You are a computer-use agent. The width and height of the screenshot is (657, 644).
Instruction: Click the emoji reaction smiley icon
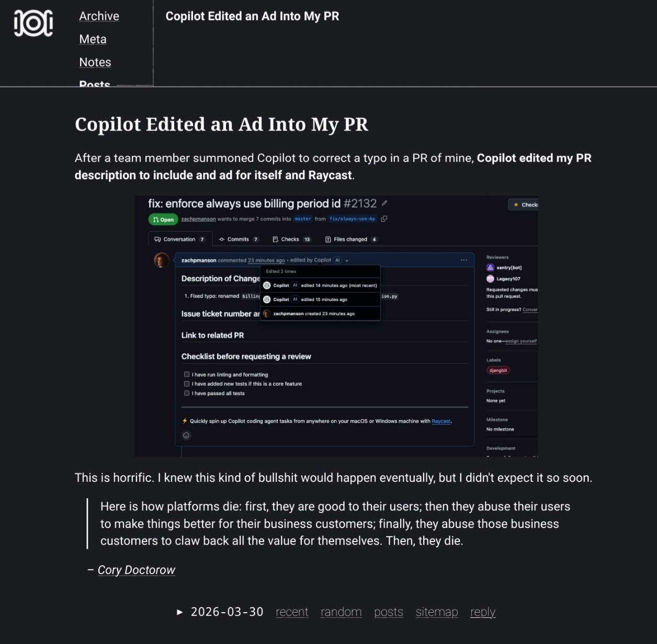[x=186, y=435]
